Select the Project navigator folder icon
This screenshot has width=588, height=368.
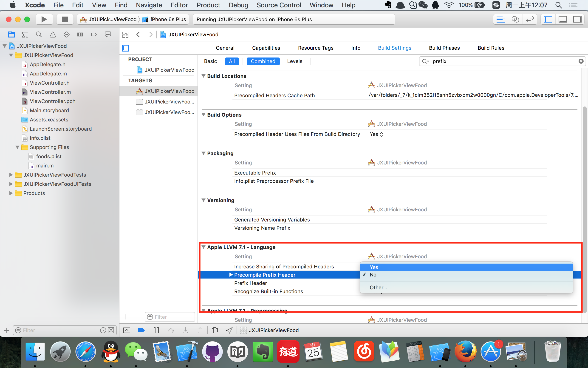coord(11,34)
